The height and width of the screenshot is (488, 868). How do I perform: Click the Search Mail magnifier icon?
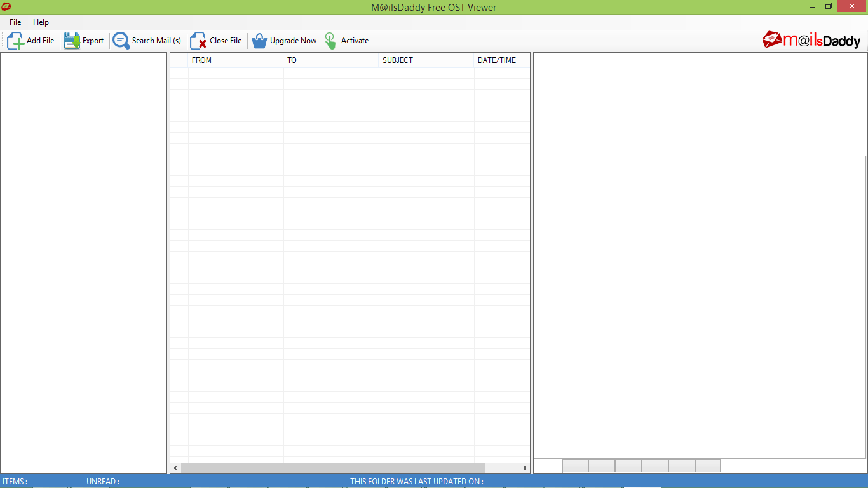(x=121, y=41)
